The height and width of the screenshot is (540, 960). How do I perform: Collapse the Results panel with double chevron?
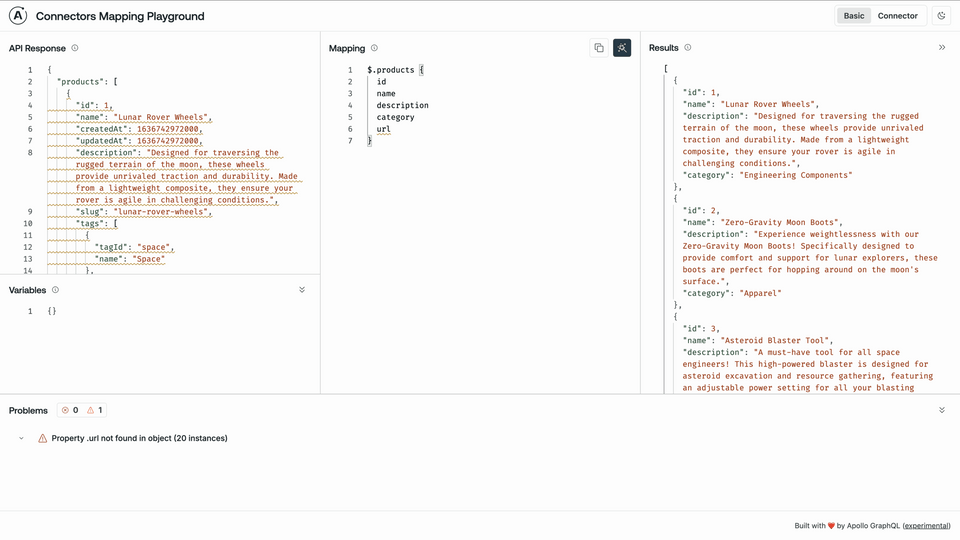[x=941, y=48]
